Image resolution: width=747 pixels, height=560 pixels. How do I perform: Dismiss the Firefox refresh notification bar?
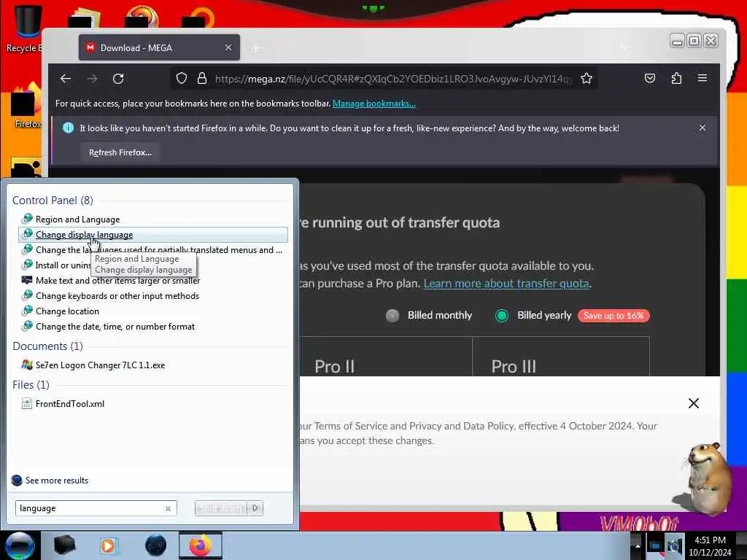[703, 128]
